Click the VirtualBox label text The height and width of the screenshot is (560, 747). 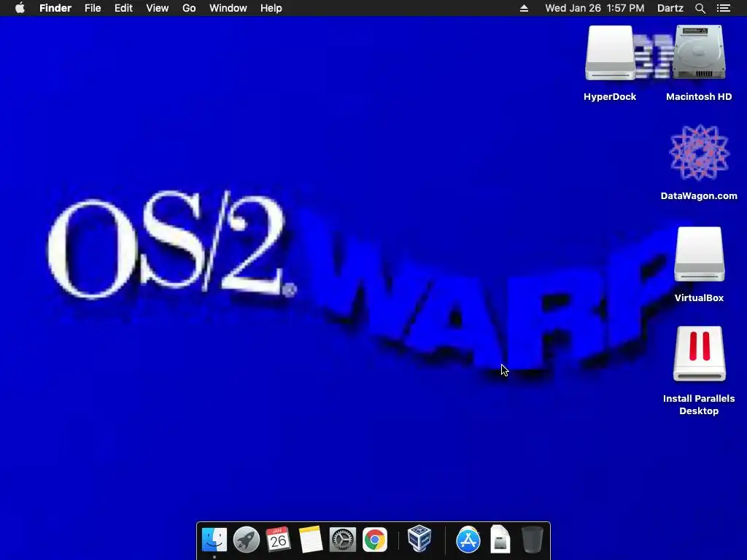(699, 297)
